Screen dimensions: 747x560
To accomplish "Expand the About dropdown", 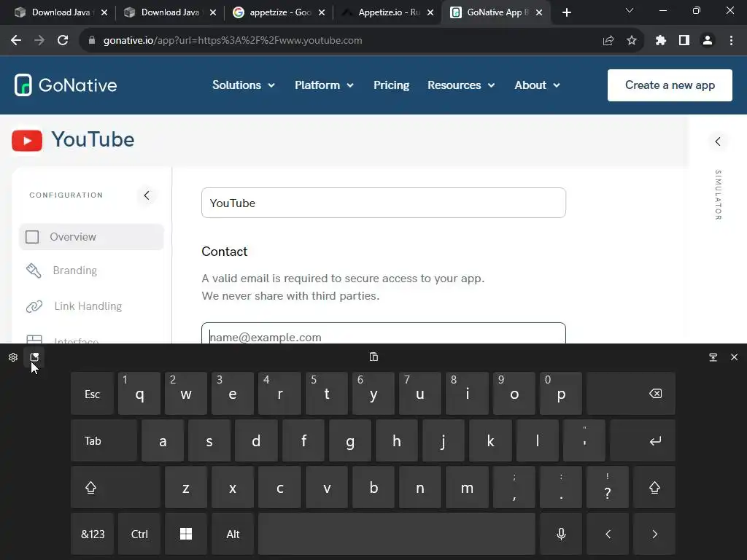I will (537, 85).
